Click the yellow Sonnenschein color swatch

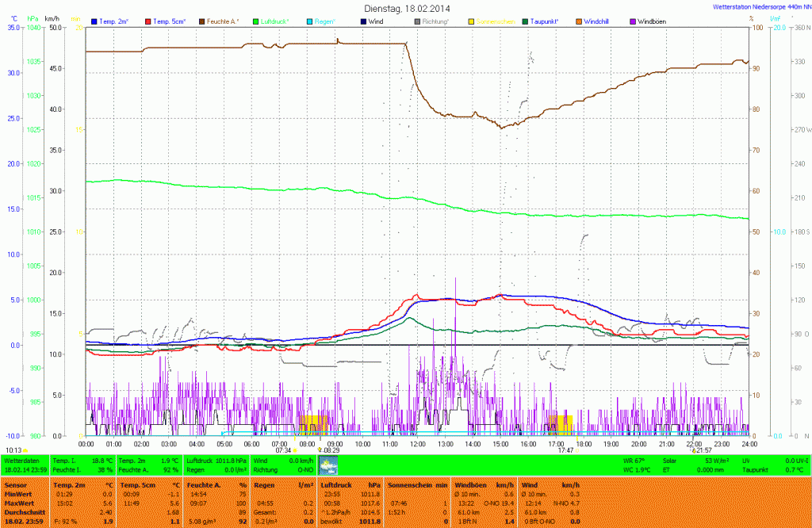[471, 21]
